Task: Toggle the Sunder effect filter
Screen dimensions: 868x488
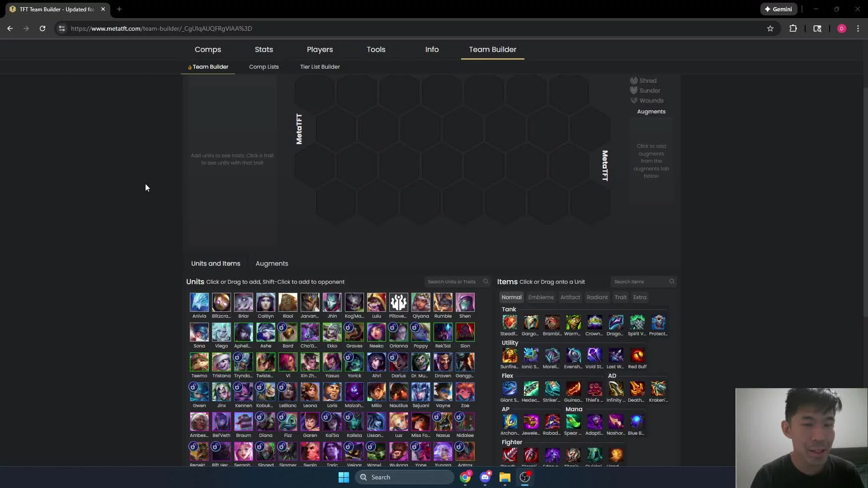Action: (x=645, y=90)
